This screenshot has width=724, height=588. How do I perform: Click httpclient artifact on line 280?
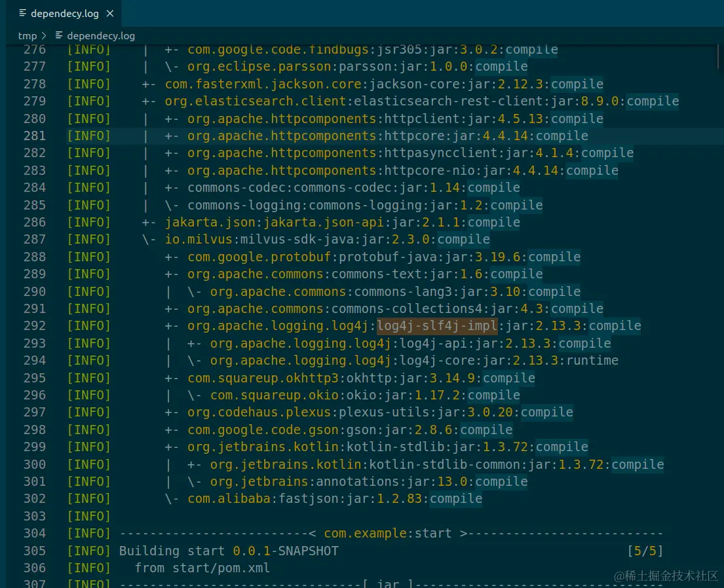(x=421, y=119)
